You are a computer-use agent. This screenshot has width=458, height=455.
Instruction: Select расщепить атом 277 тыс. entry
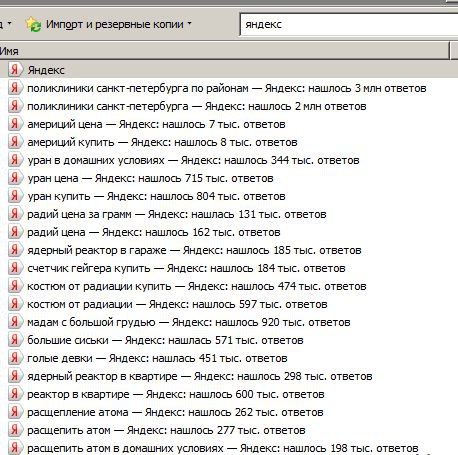point(166,430)
